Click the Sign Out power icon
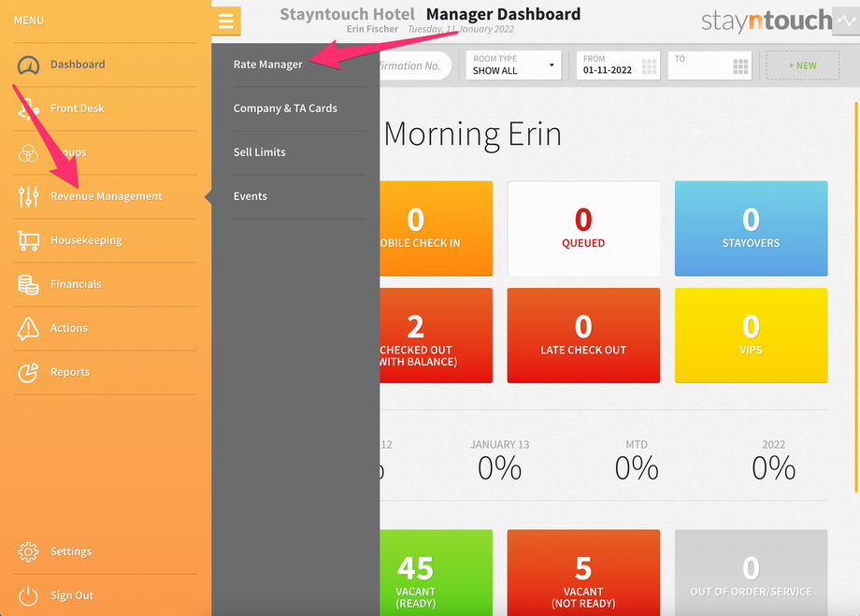This screenshot has width=860, height=616. point(28,595)
